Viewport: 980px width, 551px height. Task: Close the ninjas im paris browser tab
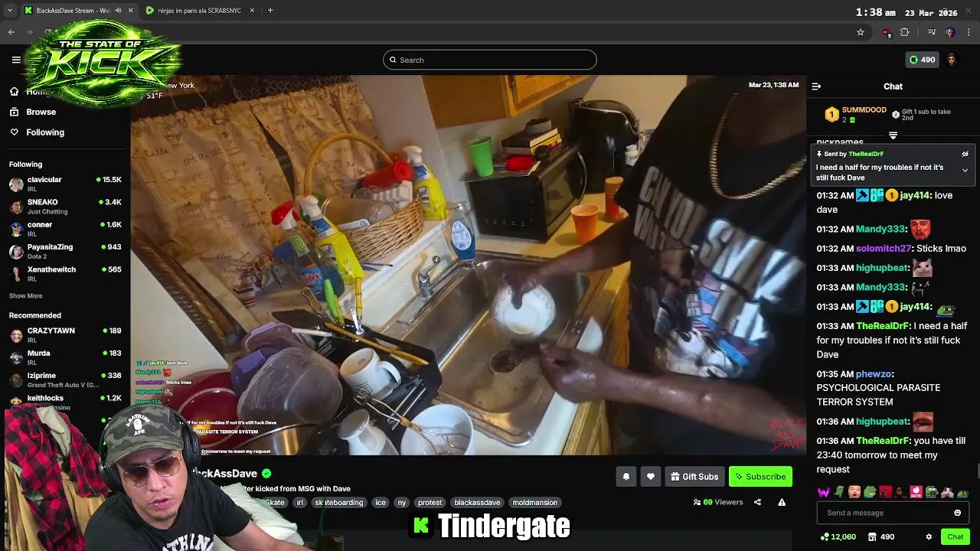click(x=253, y=11)
